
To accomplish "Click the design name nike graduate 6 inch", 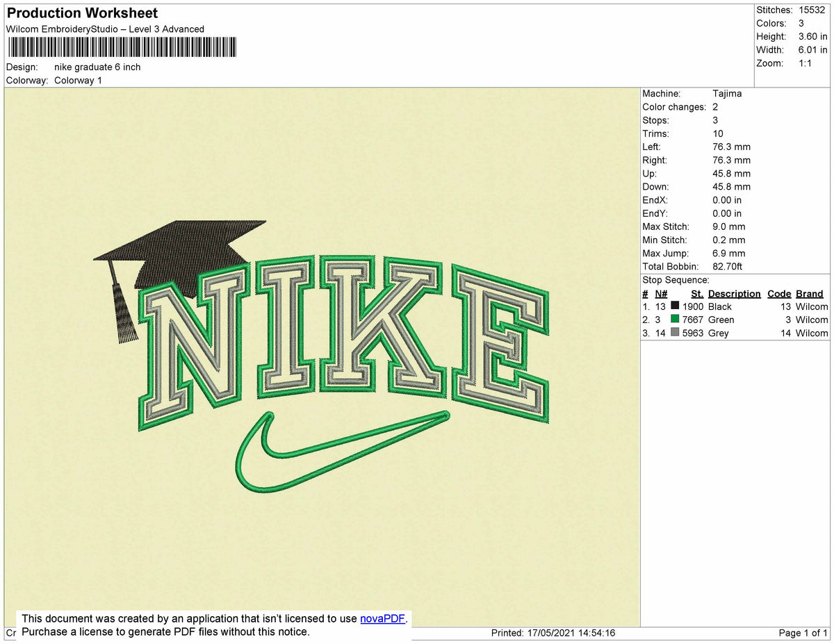I will coord(97,67).
